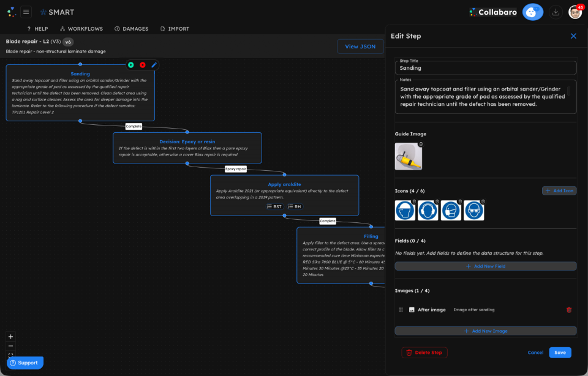The width and height of the screenshot is (588, 376).
Task: Click the red stop icon above Sanding node
Action: pyautogui.click(x=143, y=65)
